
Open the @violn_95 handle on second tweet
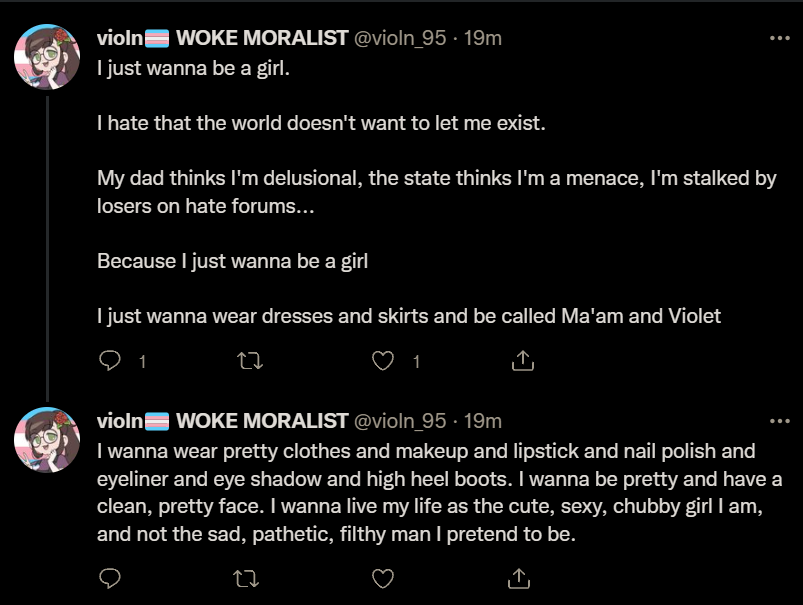pyautogui.click(x=400, y=422)
